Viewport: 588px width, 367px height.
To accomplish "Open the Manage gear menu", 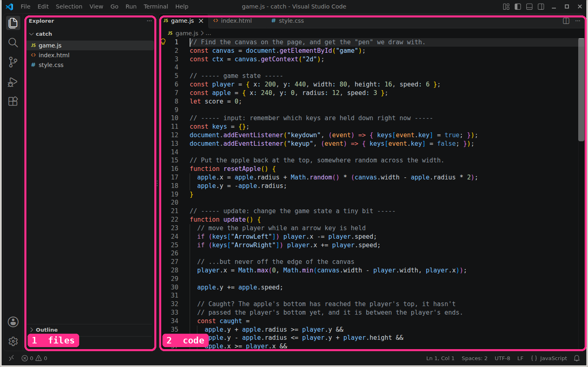I will tap(13, 341).
